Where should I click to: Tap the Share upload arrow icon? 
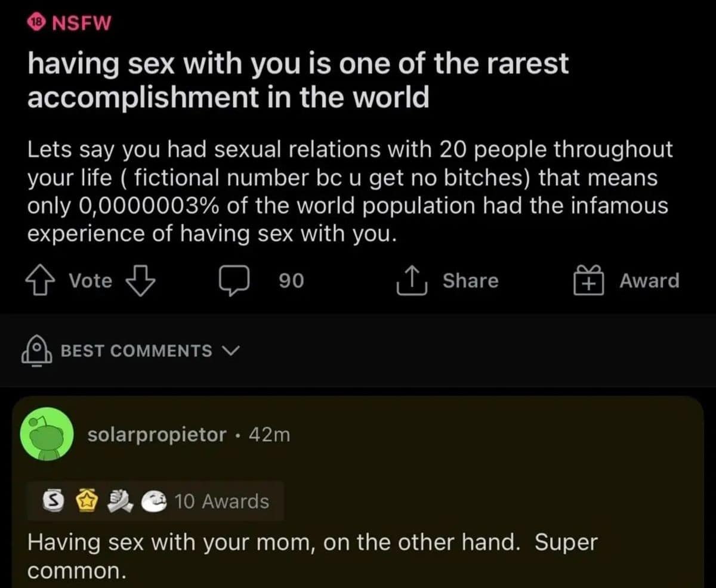[x=411, y=281]
